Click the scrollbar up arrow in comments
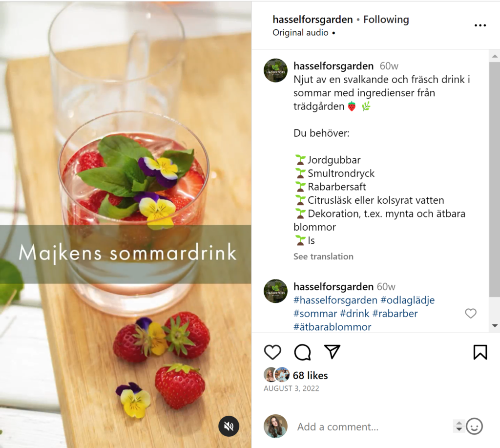 tap(495, 56)
